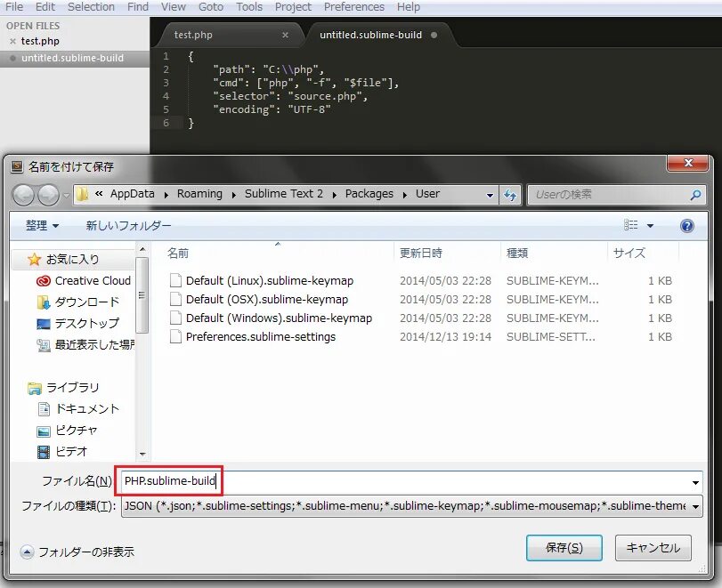Open the address bar history dropdown
The image size is (722, 588).
click(x=490, y=195)
